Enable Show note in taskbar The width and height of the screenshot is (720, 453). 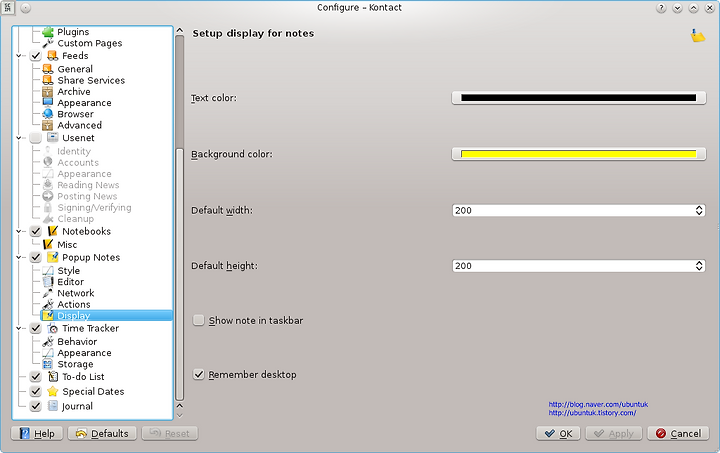(x=198, y=320)
